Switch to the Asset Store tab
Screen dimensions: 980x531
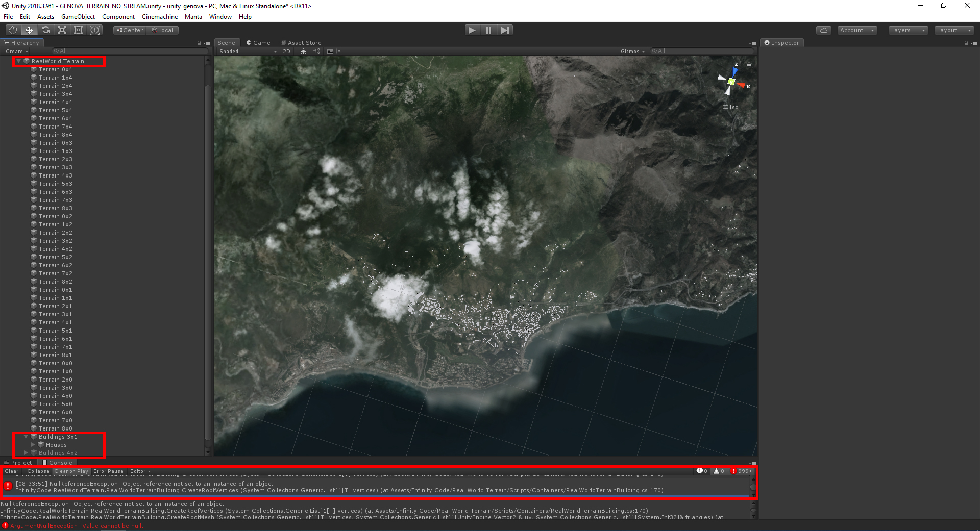point(302,43)
